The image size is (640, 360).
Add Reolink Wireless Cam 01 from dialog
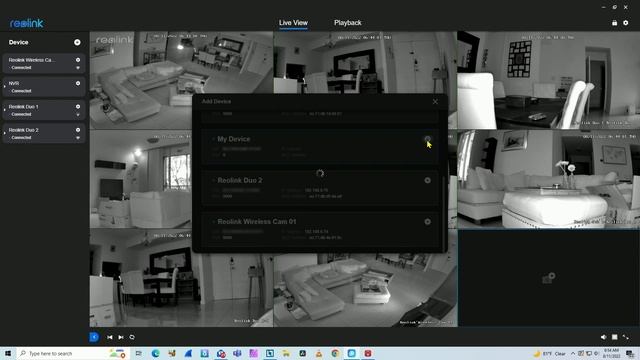pos(427,222)
